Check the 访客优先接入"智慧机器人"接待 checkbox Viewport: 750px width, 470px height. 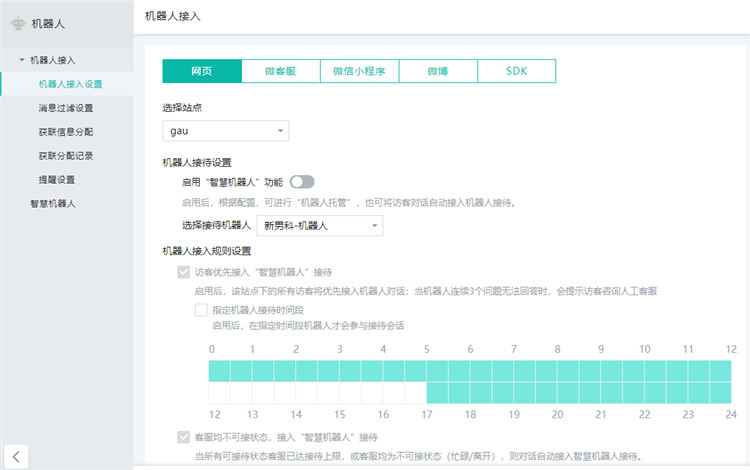(183, 272)
